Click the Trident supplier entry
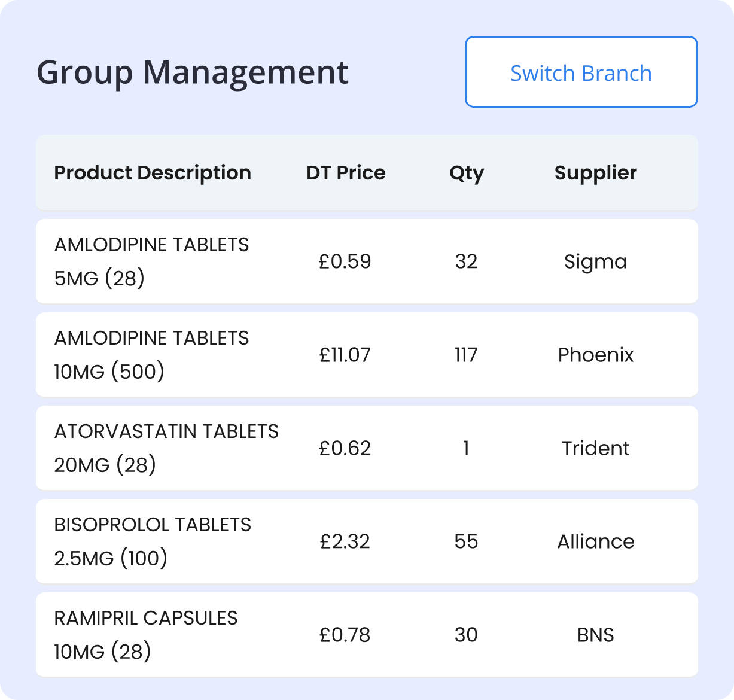This screenshot has width=734, height=700. [595, 448]
